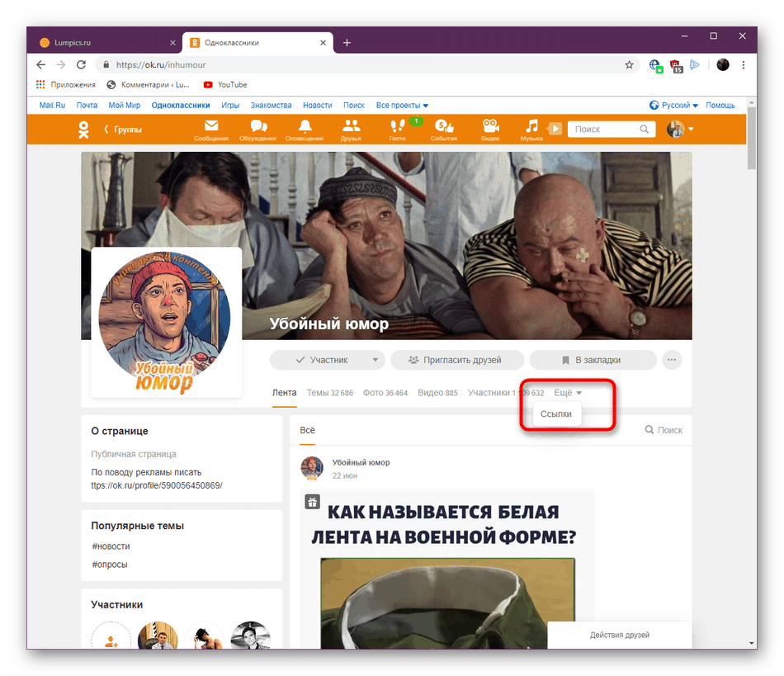
Task: Open Убойный юмор post author name
Action: pyautogui.click(x=361, y=462)
